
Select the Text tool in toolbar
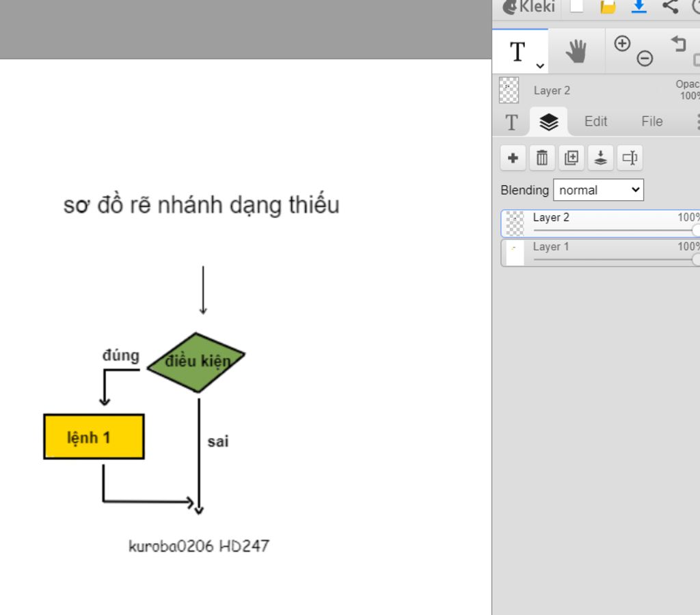click(x=517, y=51)
